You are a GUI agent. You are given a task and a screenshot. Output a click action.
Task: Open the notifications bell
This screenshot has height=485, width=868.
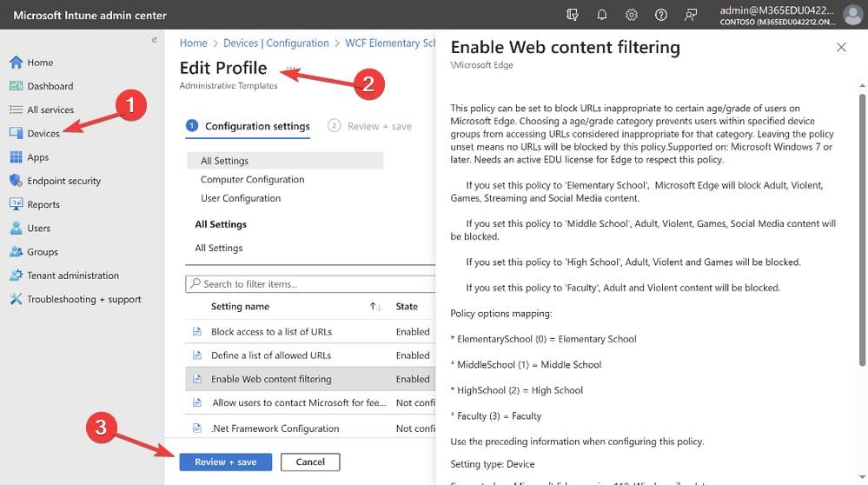pyautogui.click(x=602, y=15)
